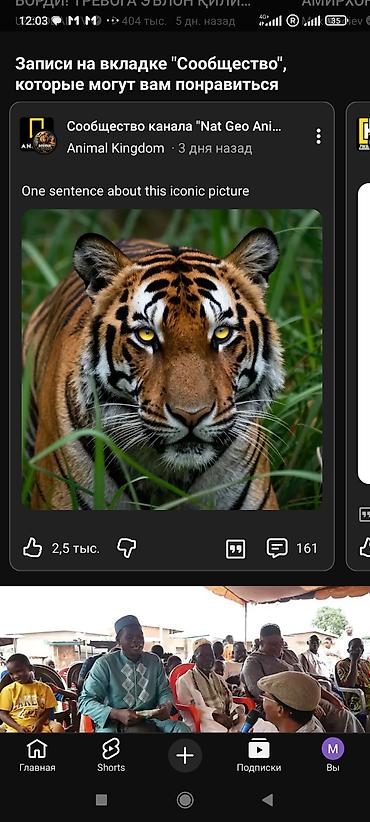370x822 pixels.
Task: Open the Вы profile tab
Action: [333, 756]
